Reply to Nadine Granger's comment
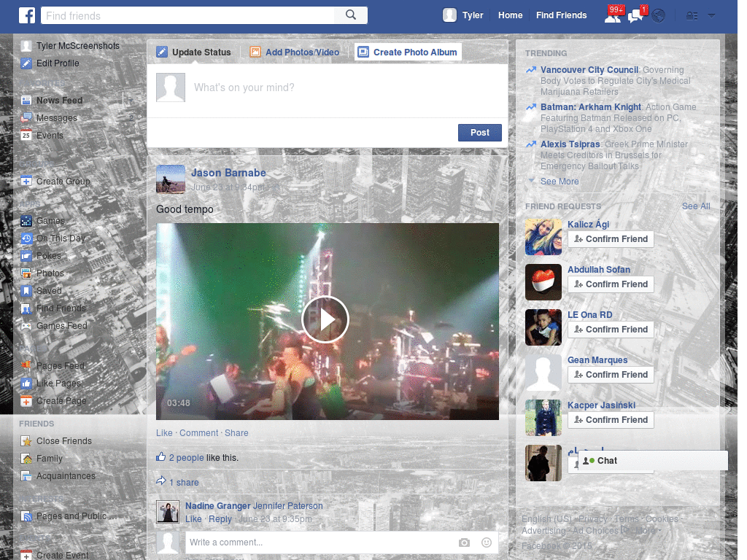This screenshot has height=560, width=747. (x=220, y=519)
